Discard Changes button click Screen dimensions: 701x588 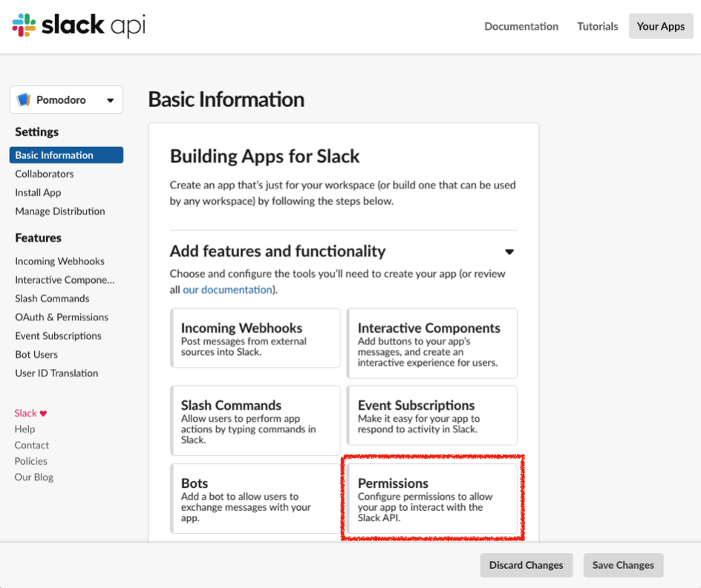point(526,565)
